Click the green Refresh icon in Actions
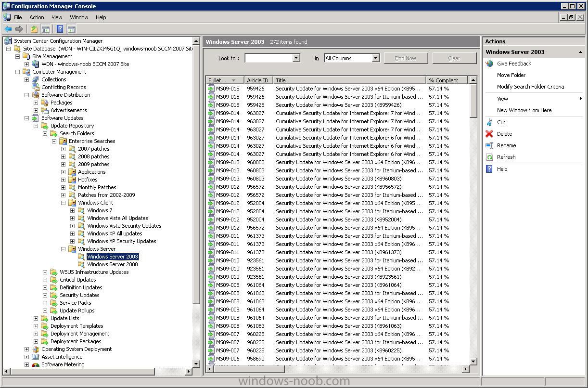This screenshot has height=388, width=588. tap(489, 157)
